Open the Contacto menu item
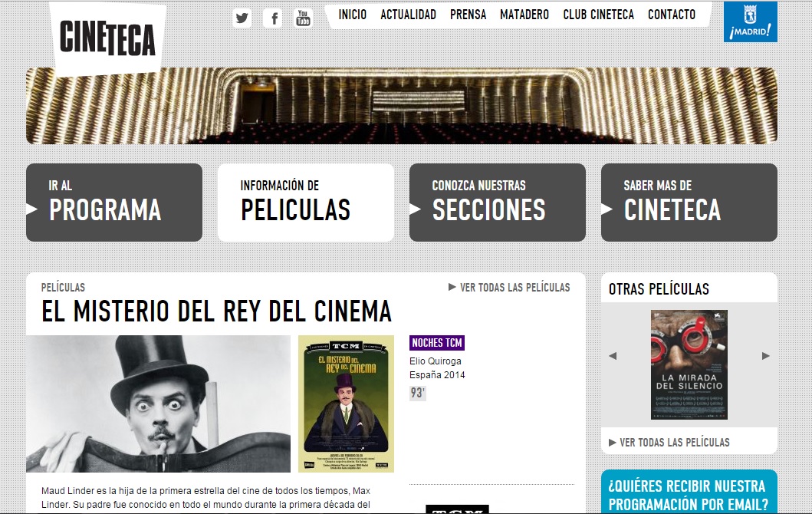Viewport: 812px width, 514px height. coord(672,15)
